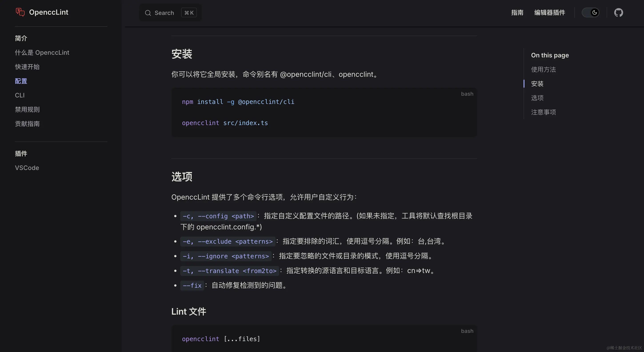Open the VSCode plugin page
This screenshot has width=644, height=352.
point(27,168)
